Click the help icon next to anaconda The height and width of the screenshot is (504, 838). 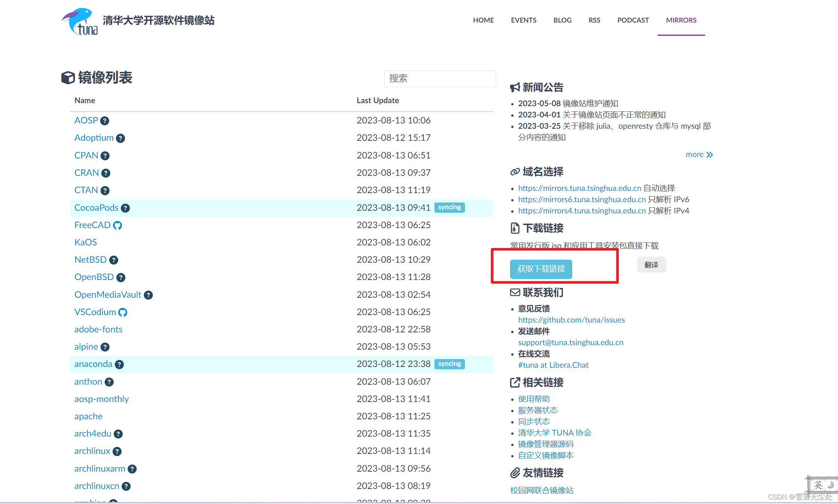click(x=119, y=364)
